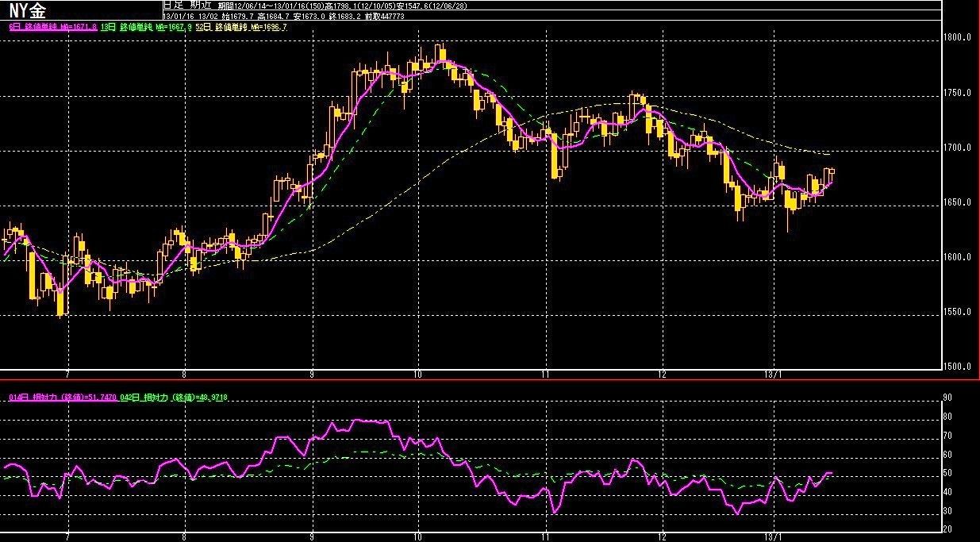Select the 13日 終値単純 MA=1667.9 legend
980x542 pixels.
pos(146,27)
